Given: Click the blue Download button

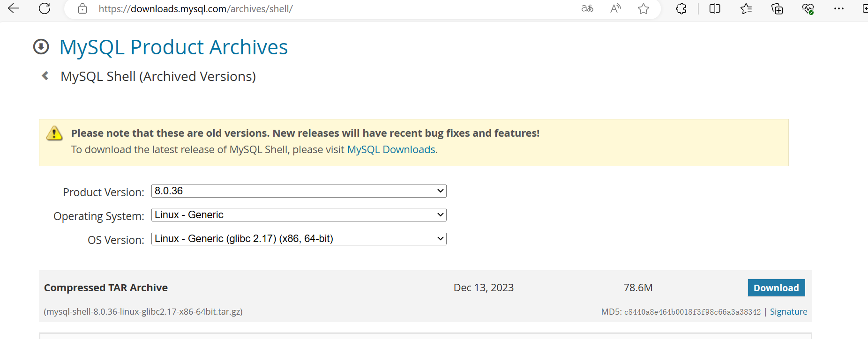Looking at the screenshot, I should 776,288.
